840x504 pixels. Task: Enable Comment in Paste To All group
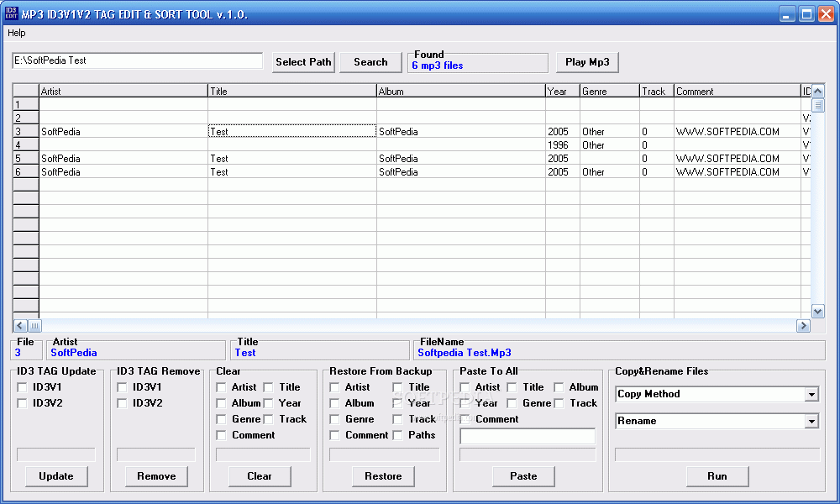click(465, 419)
